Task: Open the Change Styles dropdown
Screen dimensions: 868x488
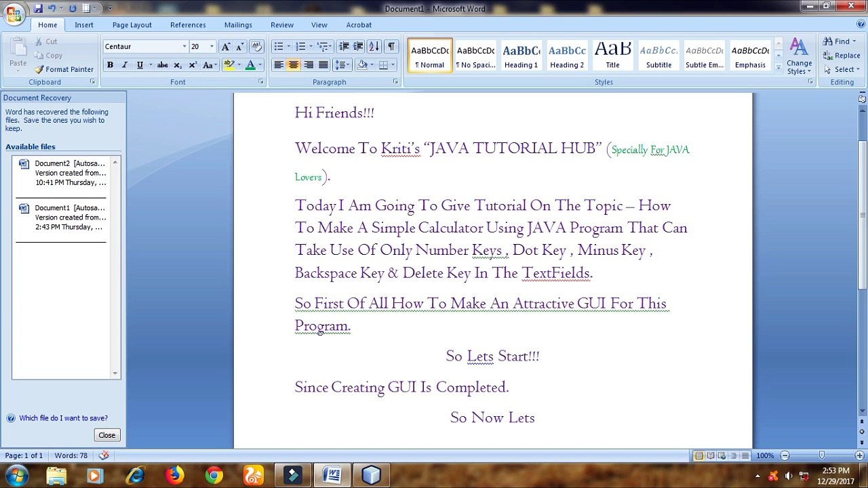Action: click(x=799, y=57)
